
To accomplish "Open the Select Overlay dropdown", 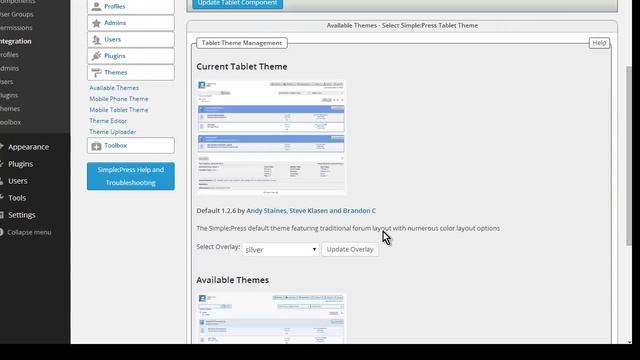I will pos(280,249).
